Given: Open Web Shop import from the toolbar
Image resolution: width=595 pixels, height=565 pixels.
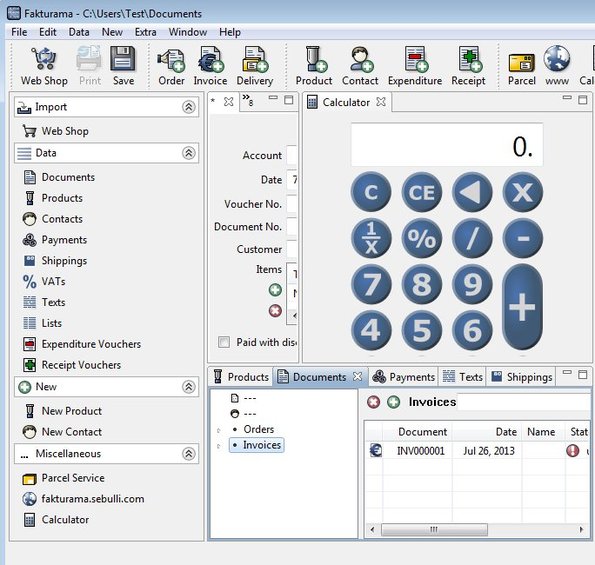Looking at the screenshot, I should (44, 66).
